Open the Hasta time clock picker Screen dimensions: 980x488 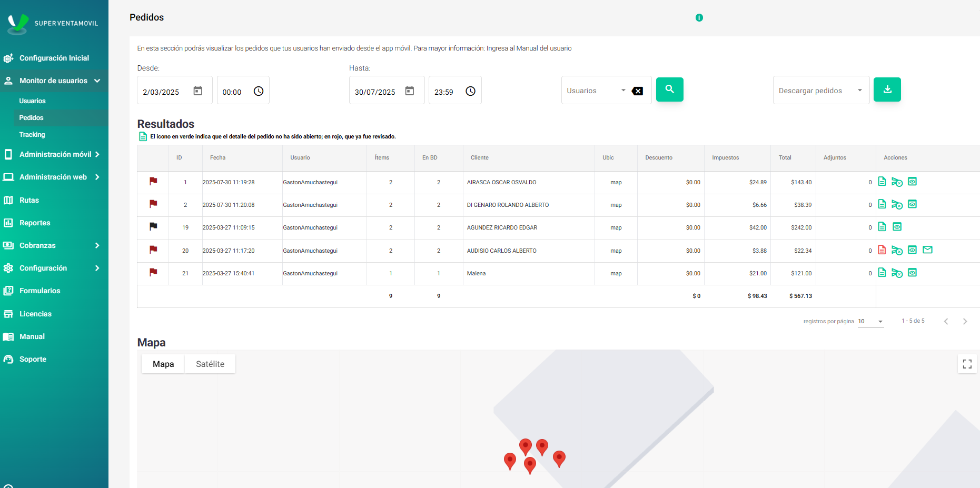click(471, 91)
